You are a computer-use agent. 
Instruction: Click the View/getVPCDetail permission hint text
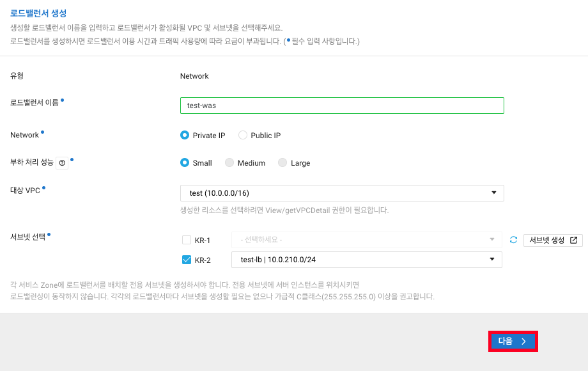[284, 210]
